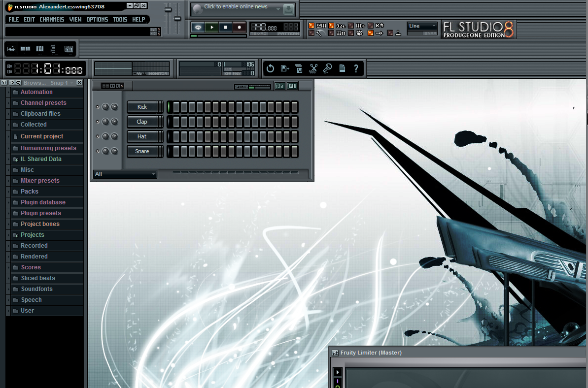Image resolution: width=588 pixels, height=388 pixels.
Task: Click the browser re-read structure icon
Action: pos(18,83)
